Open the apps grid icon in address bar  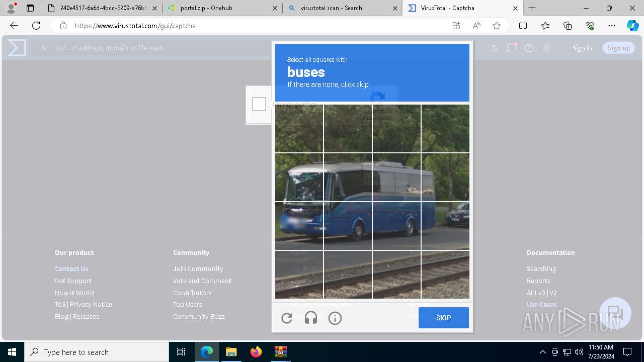tap(456, 26)
